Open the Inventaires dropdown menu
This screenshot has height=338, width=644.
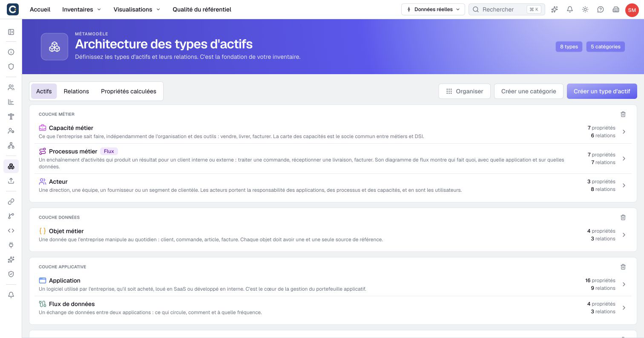click(x=82, y=9)
